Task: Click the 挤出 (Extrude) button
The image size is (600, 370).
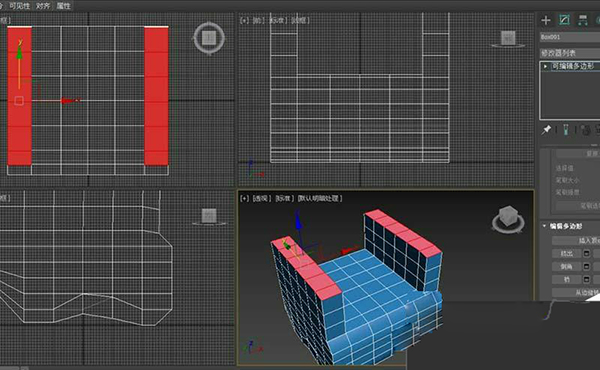Action: (567, 253)
